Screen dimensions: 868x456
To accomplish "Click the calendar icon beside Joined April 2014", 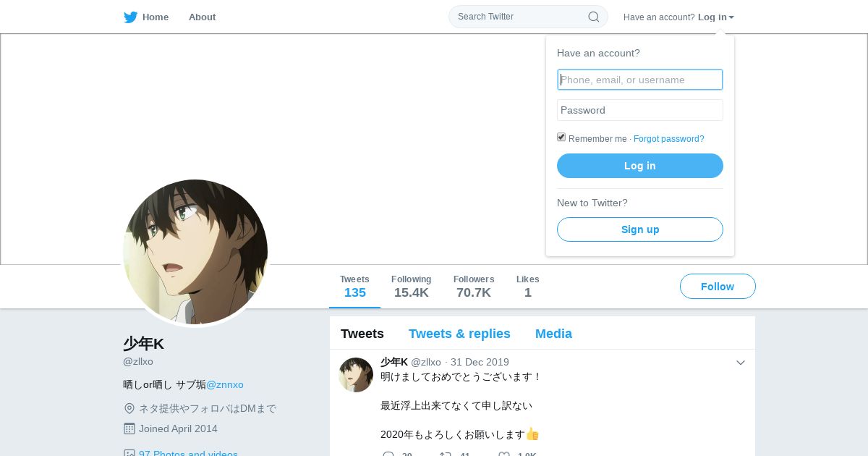I will point(129,428).
